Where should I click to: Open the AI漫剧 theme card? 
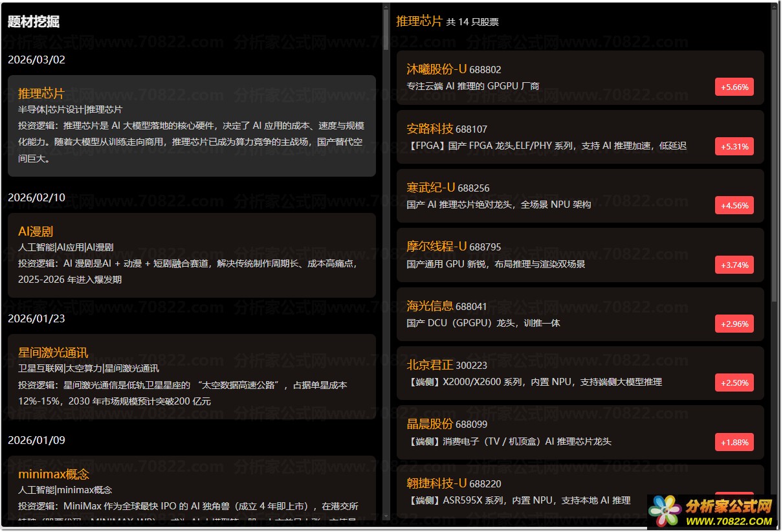click(192, 255)
